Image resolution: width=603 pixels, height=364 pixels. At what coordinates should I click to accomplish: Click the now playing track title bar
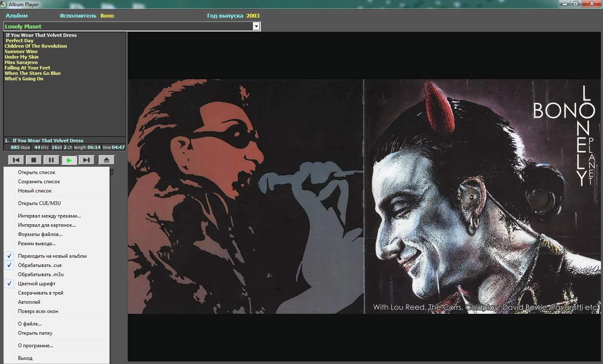pos(64,141)
